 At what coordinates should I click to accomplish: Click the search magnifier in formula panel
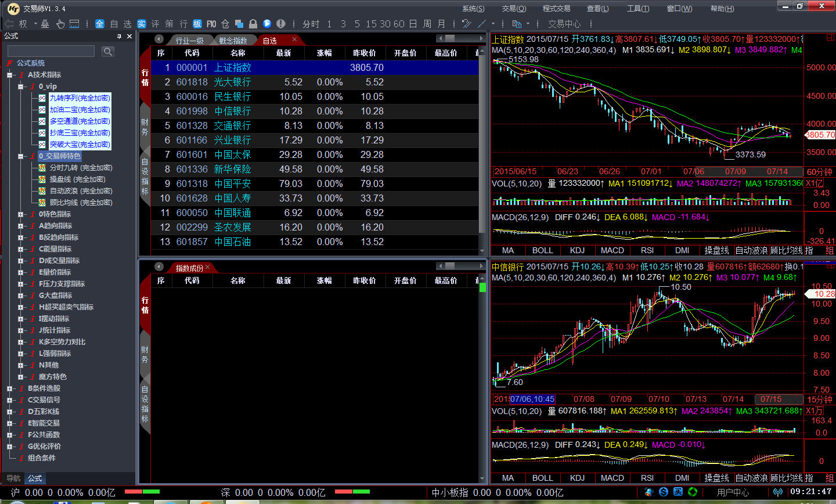(x=108, y=52)
